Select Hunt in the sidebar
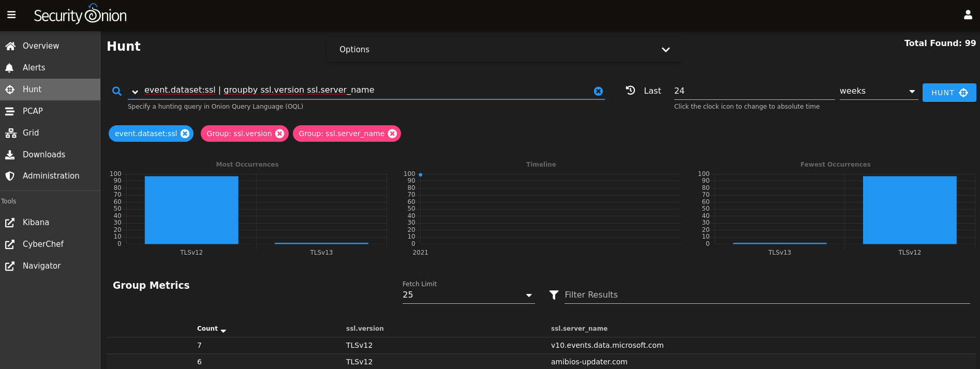This screenshot has height=369, width=980. tap(50, 90)
